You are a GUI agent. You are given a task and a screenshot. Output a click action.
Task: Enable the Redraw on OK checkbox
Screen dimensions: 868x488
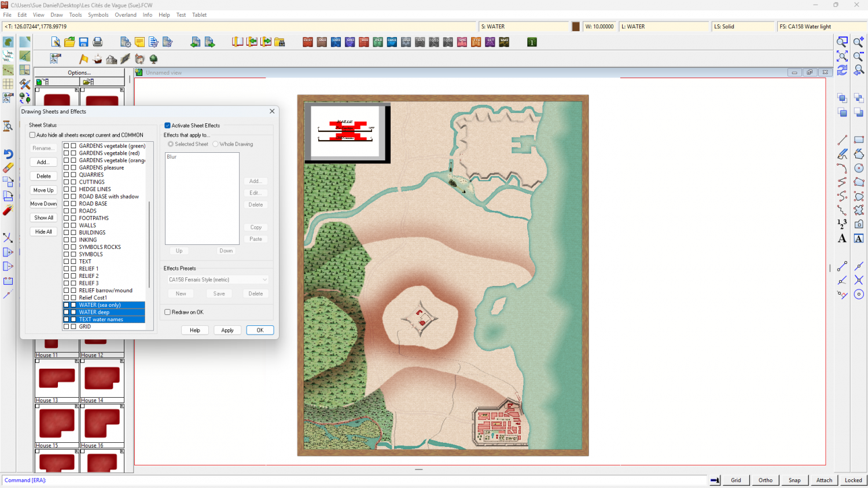click(x=168, y=312)
